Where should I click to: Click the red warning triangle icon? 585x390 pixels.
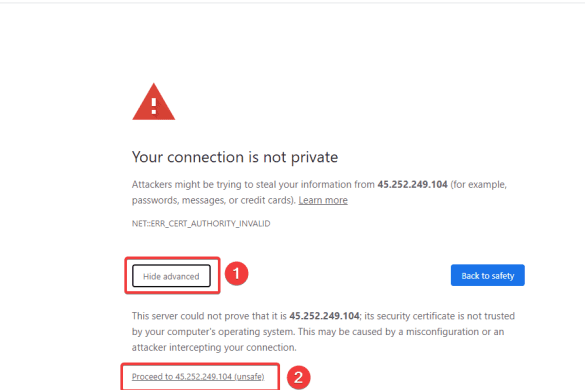tap(153, 102)
